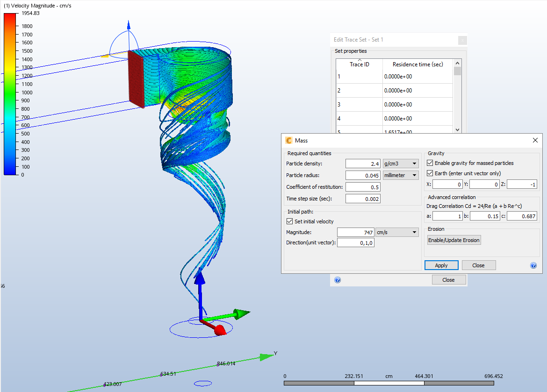Toggle Earth unit vector only checkbox

[430, 173]
